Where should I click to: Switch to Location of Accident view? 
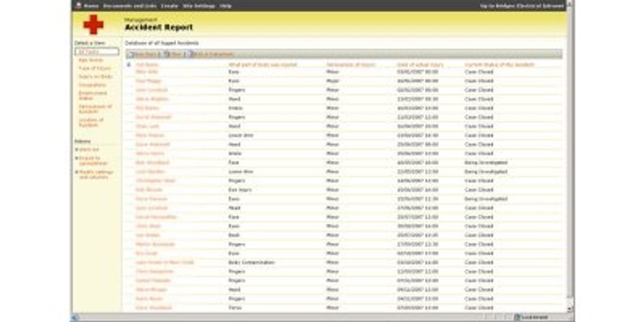click(91, 122)
